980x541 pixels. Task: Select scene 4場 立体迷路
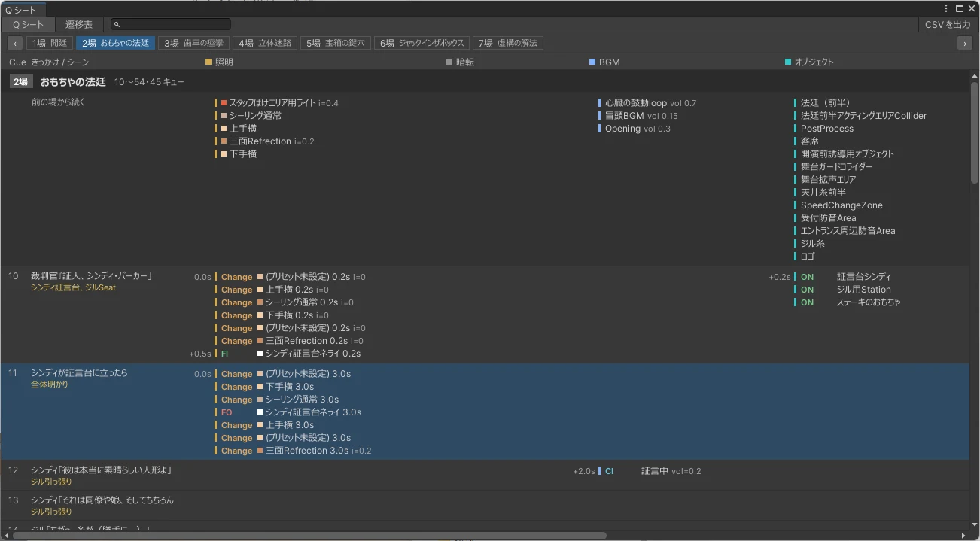(265, 43)
